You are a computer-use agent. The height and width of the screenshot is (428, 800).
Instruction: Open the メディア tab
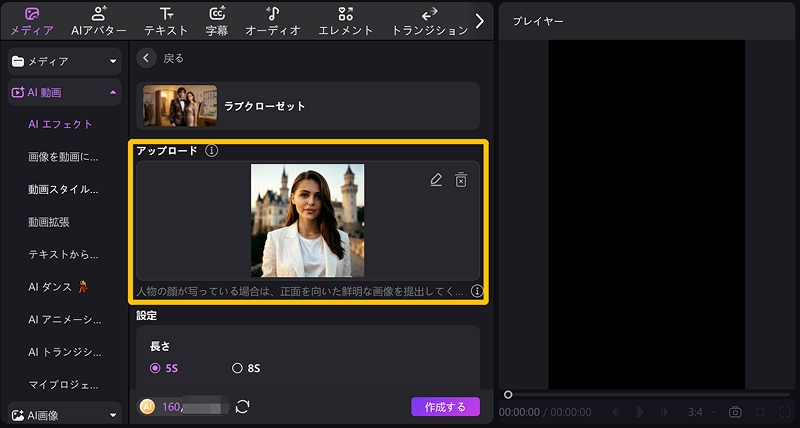click(32, 21)
